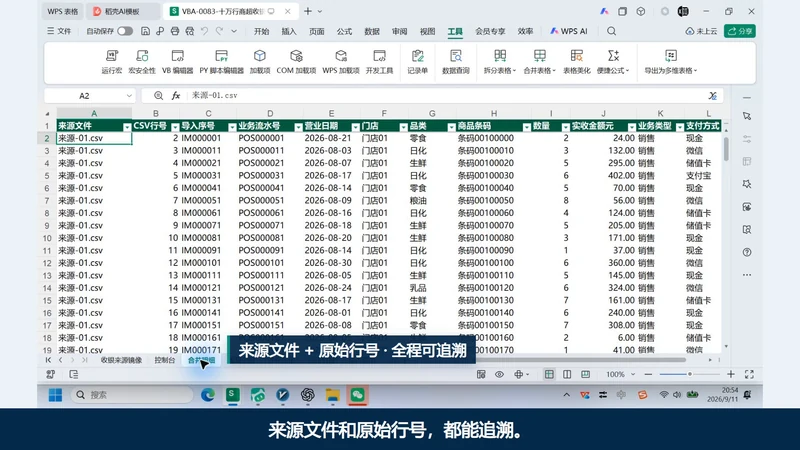Click the 分享 share button
Viewport: 800px width, 450px height.
(x=740, y=31)
